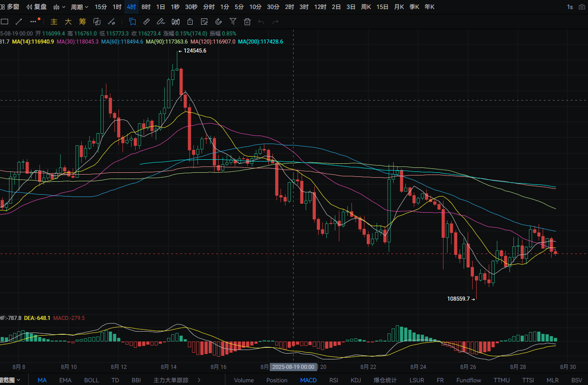588x385 pixels.
Task: Click the bookmark flag icon in toolbar
Action: (x=132, y=21)
